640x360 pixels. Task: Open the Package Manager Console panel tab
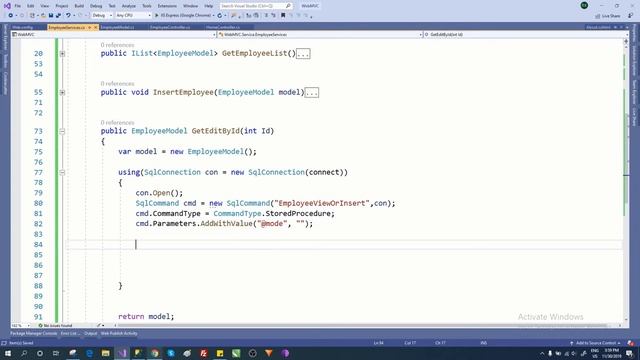click(33, 333)
